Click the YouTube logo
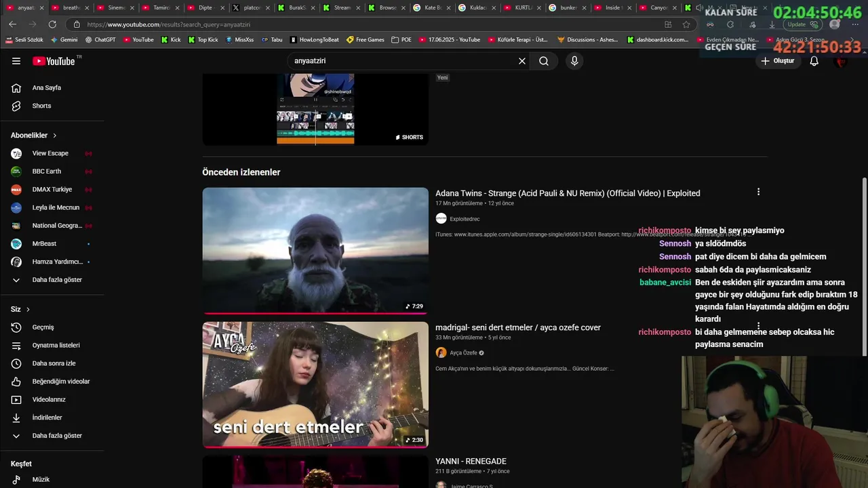 click(x=54, y=61)
